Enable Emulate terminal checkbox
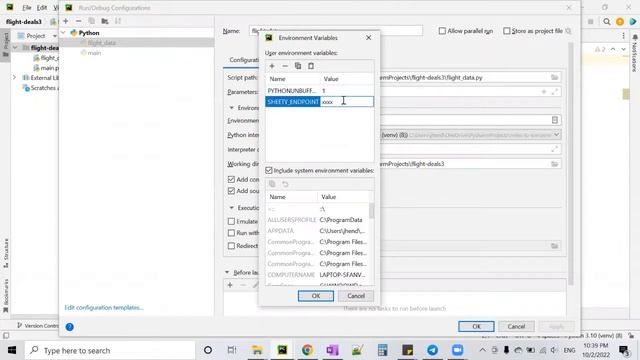Viewport: 640px width, 360px height. (231, 221)
